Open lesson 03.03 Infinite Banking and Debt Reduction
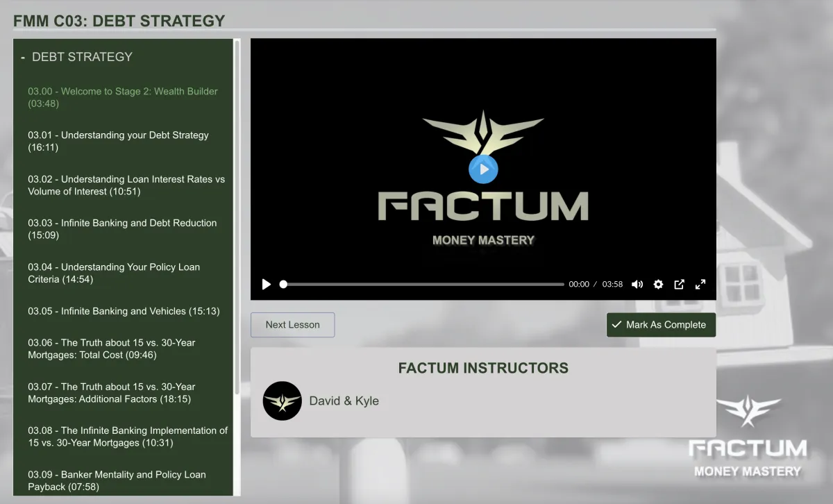 (122, 229)
